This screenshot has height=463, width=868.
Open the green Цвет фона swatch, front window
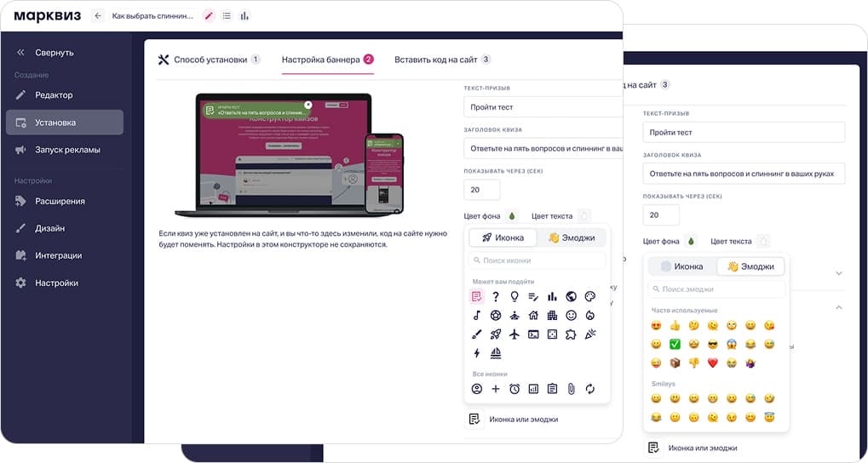point(511,216)
